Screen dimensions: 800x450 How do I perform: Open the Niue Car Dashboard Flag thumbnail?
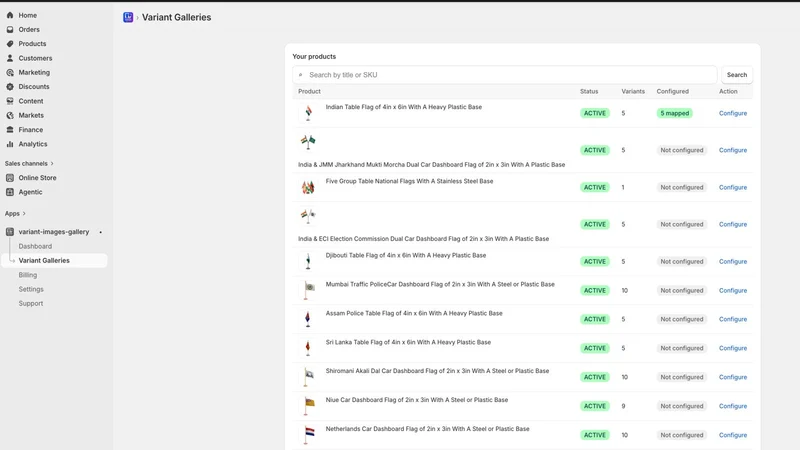(x=308, y=406)
